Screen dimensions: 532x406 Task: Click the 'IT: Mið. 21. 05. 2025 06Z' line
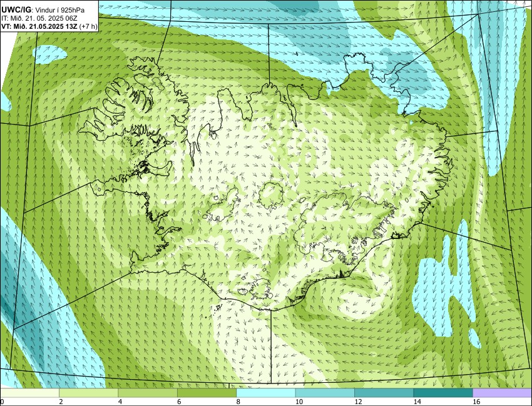coord(39,18)
